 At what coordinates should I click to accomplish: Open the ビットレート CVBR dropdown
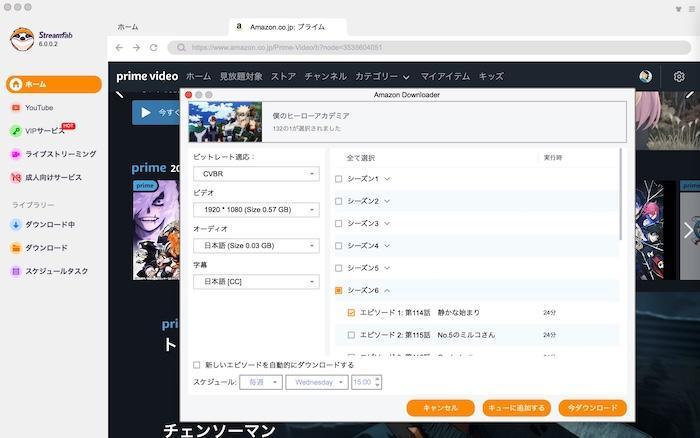[256, 174]
